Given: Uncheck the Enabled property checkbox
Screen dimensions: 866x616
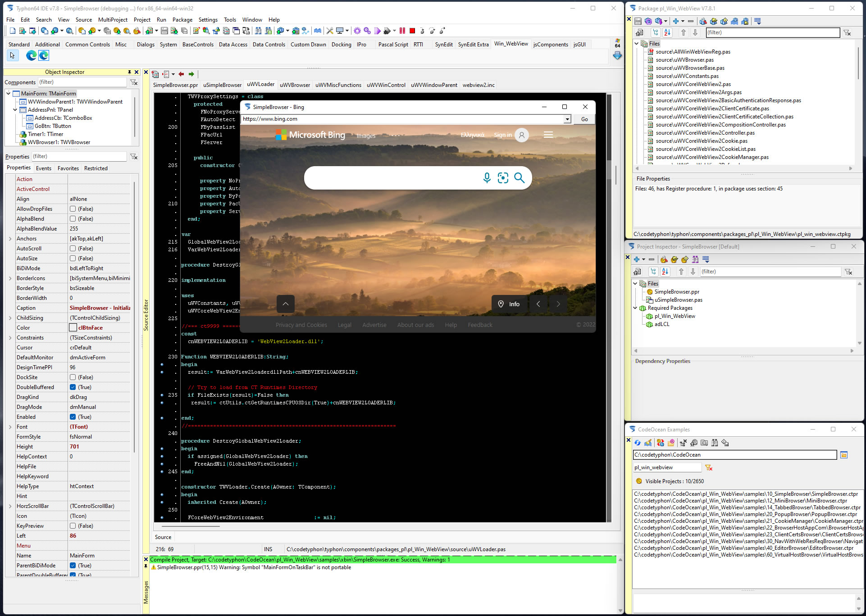Looking at the screenshot, I should pyautogui.click(x=73, y=417).
